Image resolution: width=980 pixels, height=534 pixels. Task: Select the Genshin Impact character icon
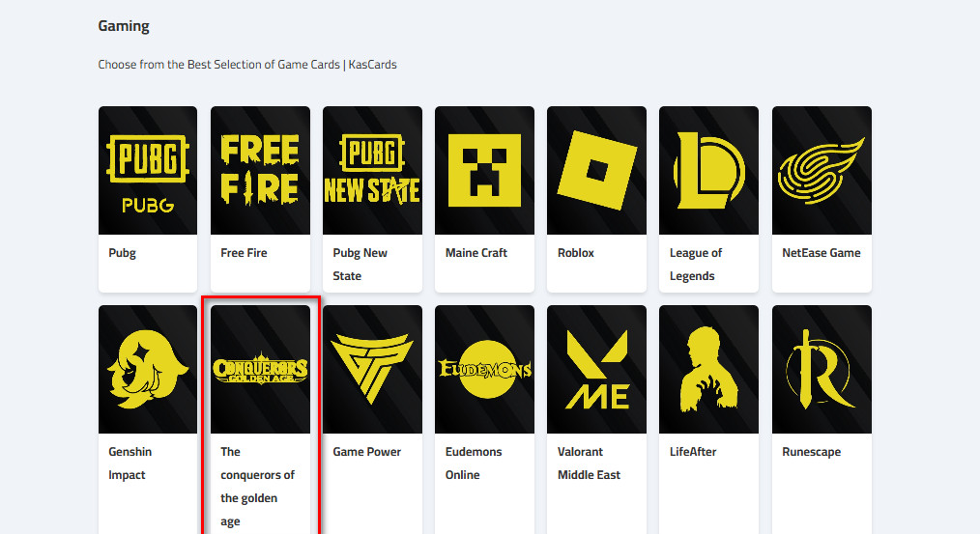[148, 369]
